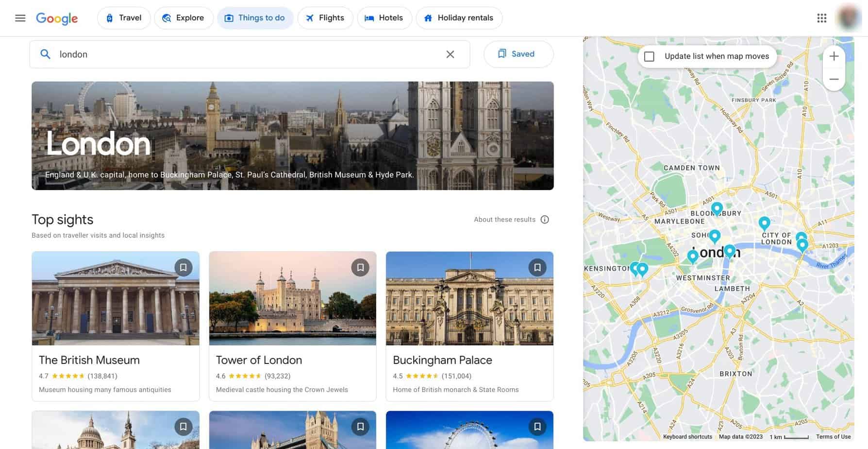868x449 pixels.
Task: Select the right-hand map pin at Kensington
Action: tap(643, 269)
